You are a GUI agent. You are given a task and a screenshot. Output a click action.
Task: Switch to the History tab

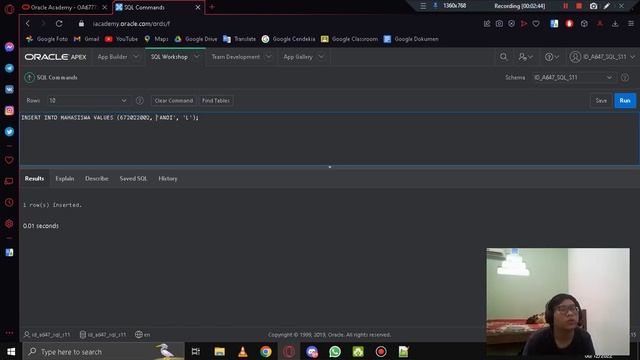tap(168, 178)
